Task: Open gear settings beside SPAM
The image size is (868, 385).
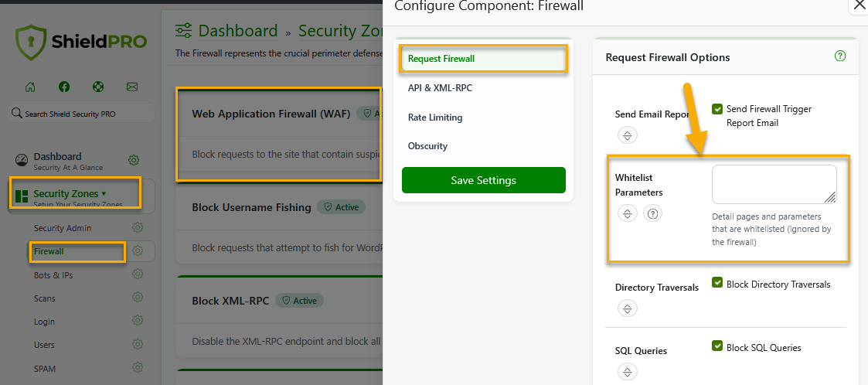Action: tap(138, 367)
